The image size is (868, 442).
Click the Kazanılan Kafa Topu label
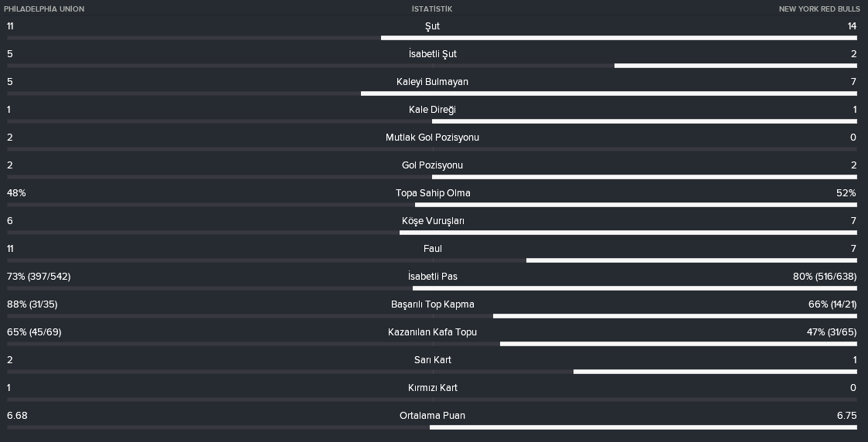point(432,332)
